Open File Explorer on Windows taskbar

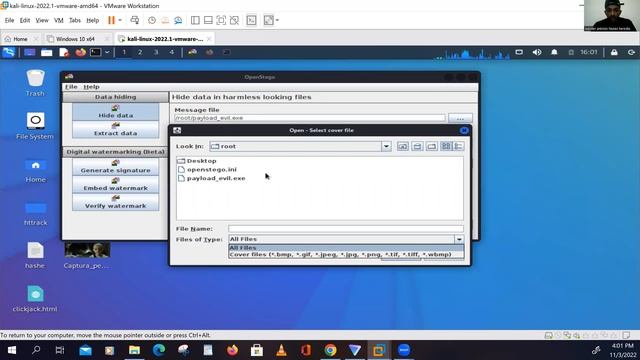(x=134, y=350)
